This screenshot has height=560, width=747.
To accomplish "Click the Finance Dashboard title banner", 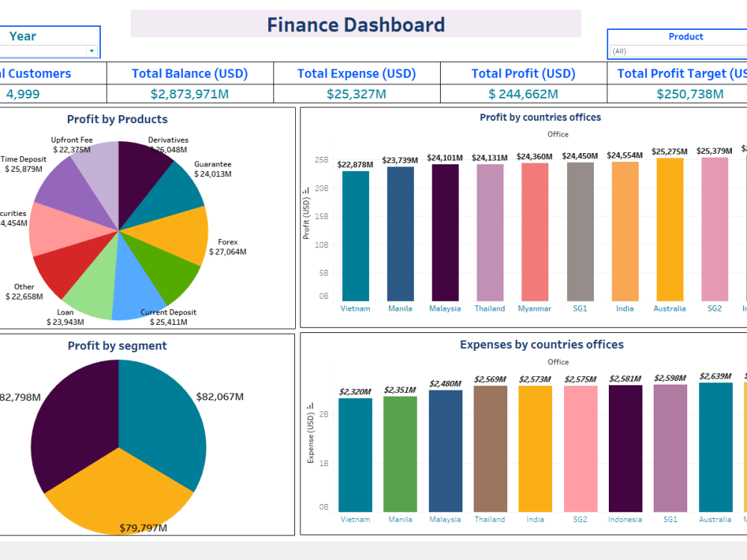I will pyautogui.click(x=356, y=25).
